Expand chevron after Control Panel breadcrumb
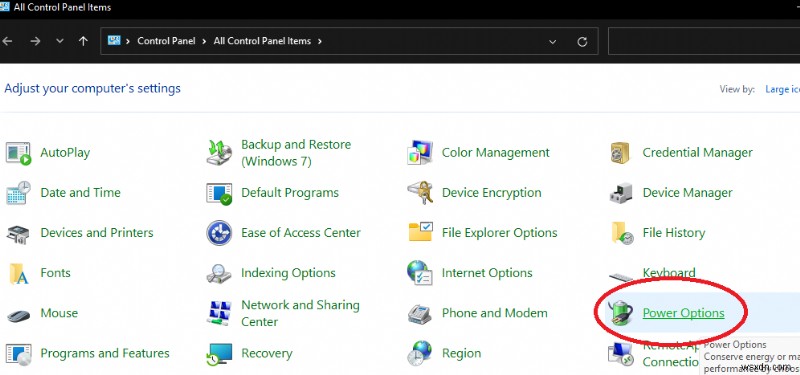800x375 pixels. [x=205, y=41]
